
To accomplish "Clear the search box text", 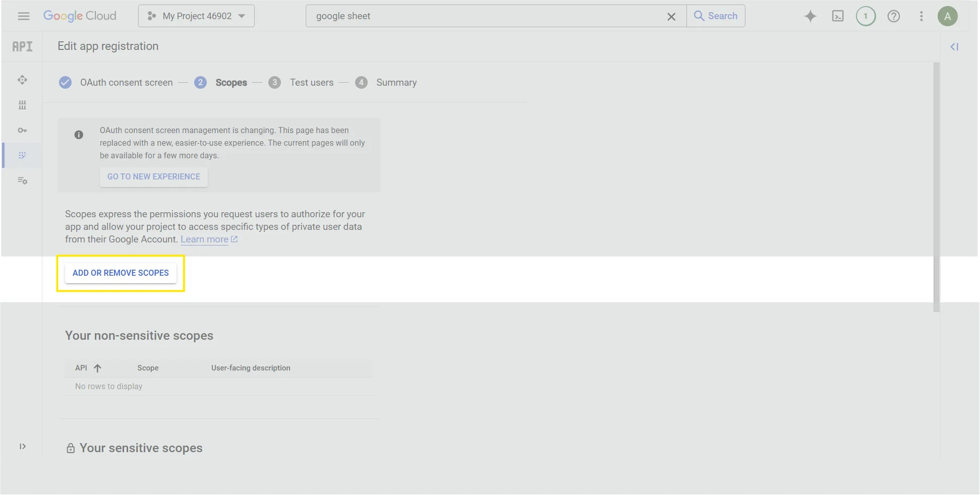I will pyautogui.click(x=671, y=17).
